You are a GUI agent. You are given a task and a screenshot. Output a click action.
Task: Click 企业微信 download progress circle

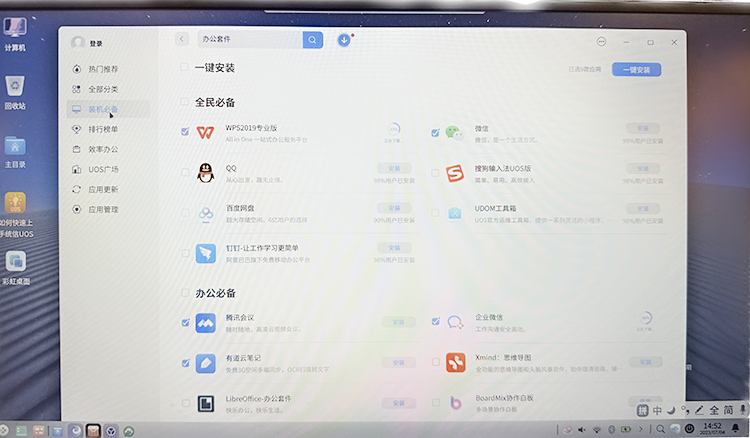[646, 318]
